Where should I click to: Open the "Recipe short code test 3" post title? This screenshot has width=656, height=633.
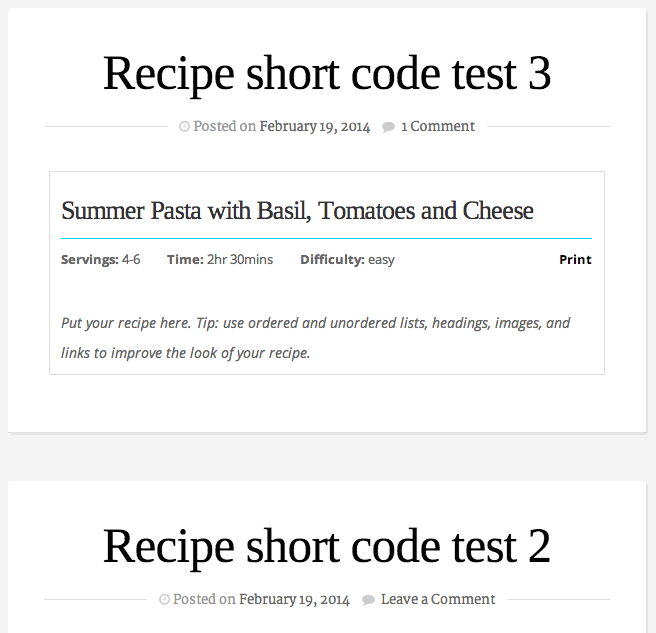(327, 74)
